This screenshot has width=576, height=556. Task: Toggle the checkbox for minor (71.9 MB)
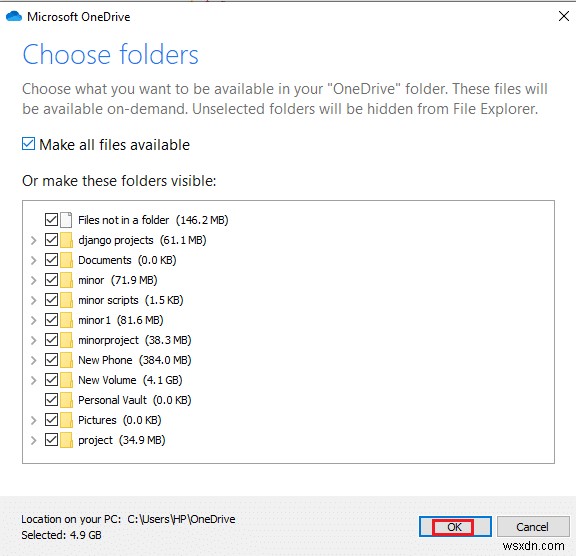51,280
